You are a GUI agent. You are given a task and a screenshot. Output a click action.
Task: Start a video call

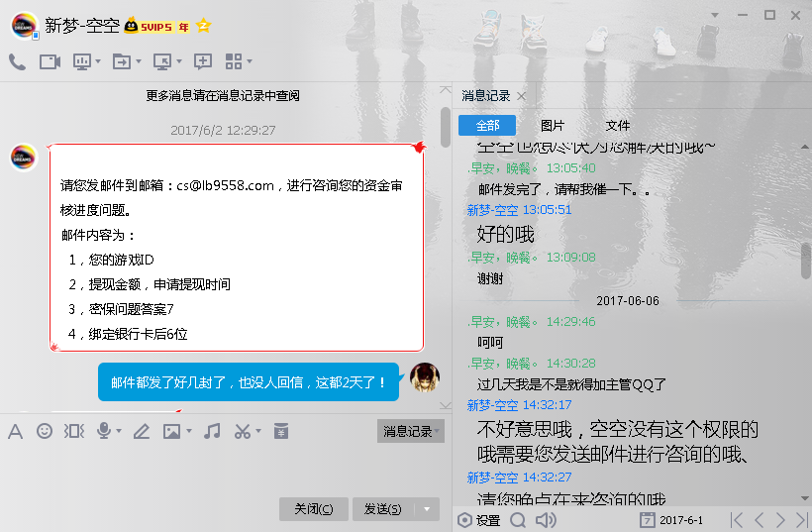pyautogui.click(x=50, y=61)
